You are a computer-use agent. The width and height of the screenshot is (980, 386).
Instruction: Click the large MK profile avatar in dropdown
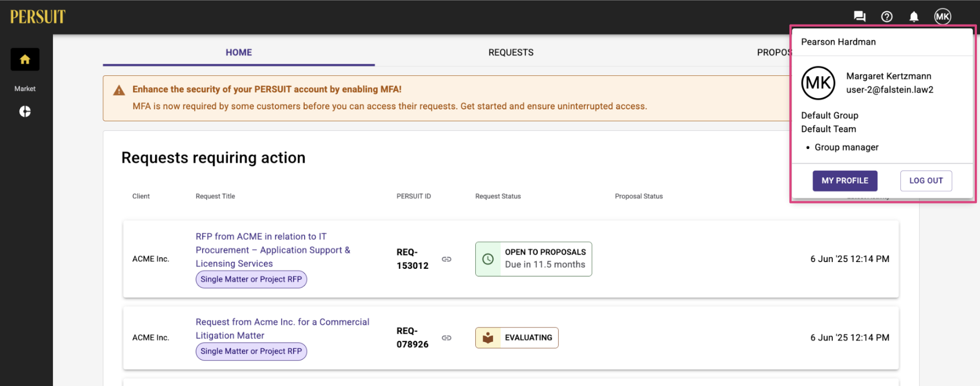(x=818, y=83)
